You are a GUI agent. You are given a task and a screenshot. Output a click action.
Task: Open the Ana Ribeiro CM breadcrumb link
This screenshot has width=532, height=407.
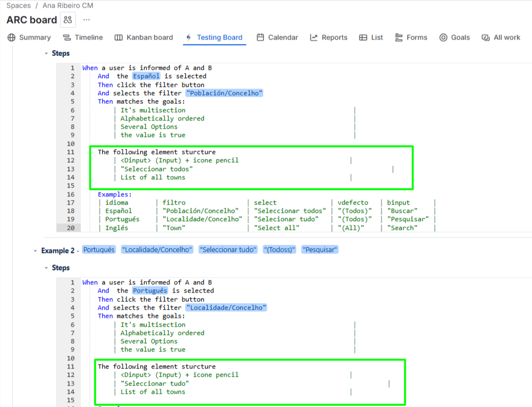point(68,5)
